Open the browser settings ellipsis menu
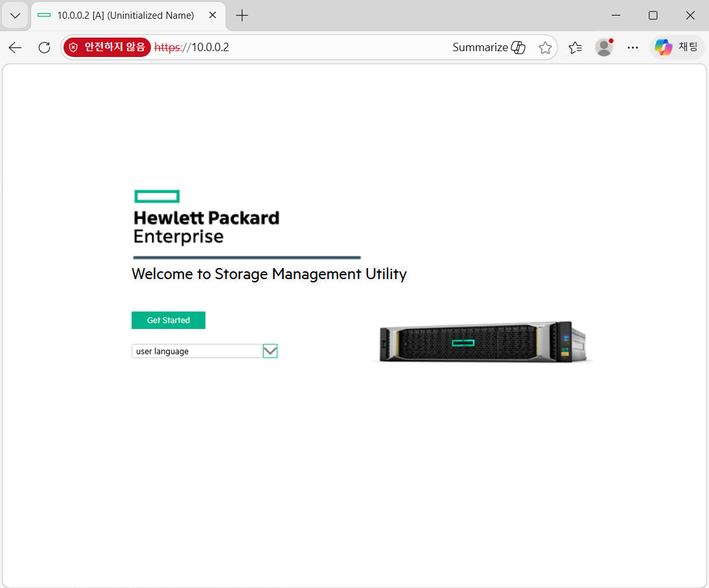709x588 pixels. click(633, 47)
